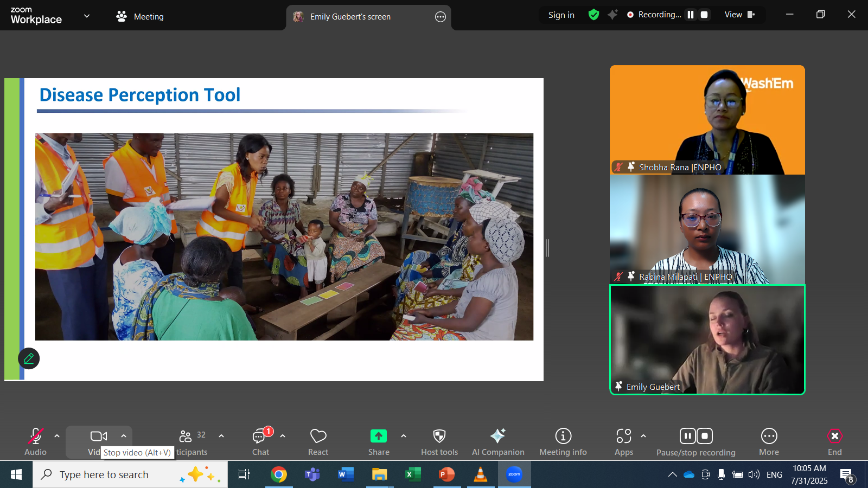End the meeting with the End button
868x488 pixels.
click(834, 442)
